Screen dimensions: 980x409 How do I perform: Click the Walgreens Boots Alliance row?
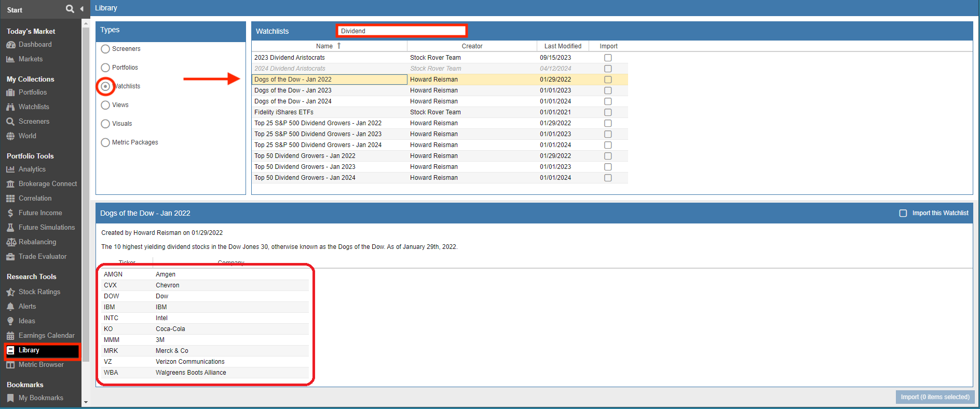pos(205,373)
